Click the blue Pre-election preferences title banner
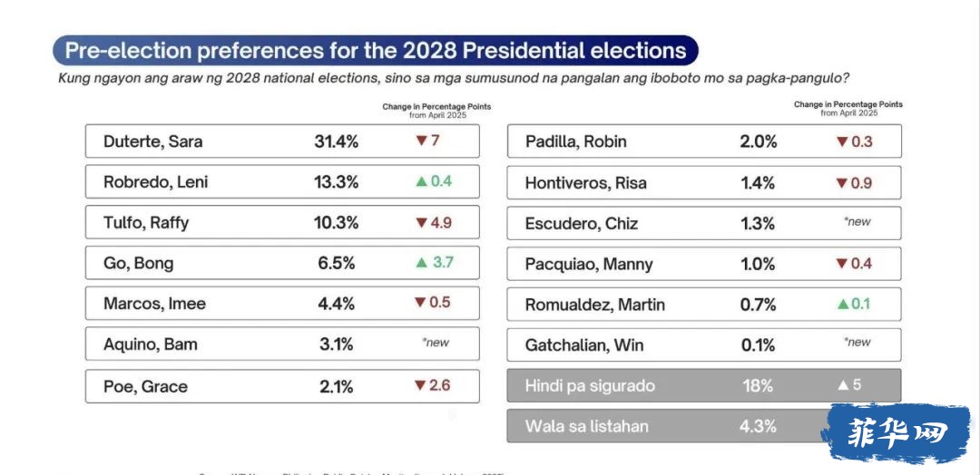The image size is (980, 475). coord(375,51)
